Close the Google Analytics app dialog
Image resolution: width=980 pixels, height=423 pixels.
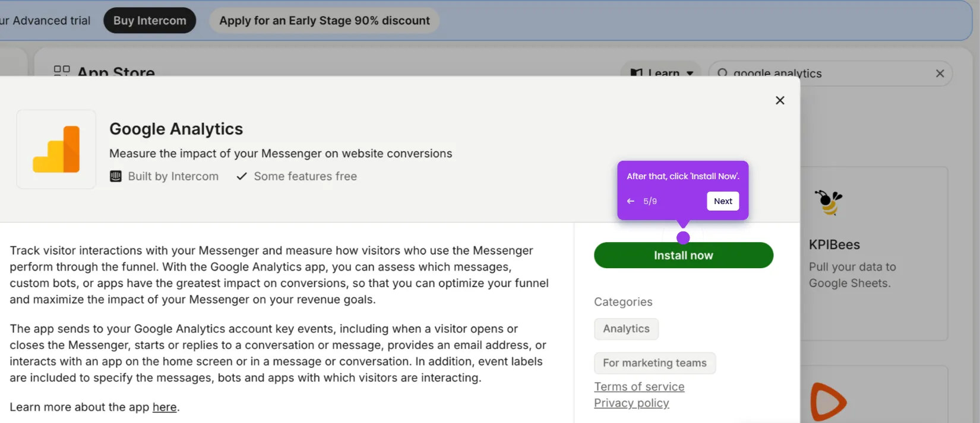780,100
